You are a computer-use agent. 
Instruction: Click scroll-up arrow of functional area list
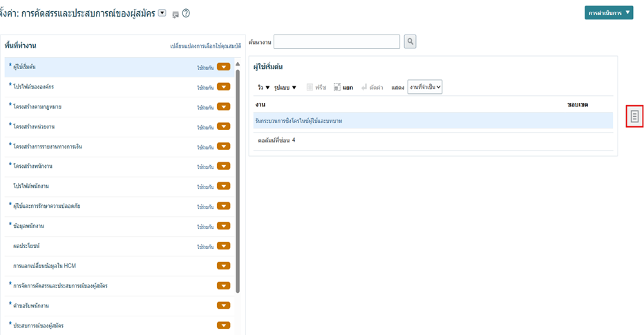pos(238,64)
